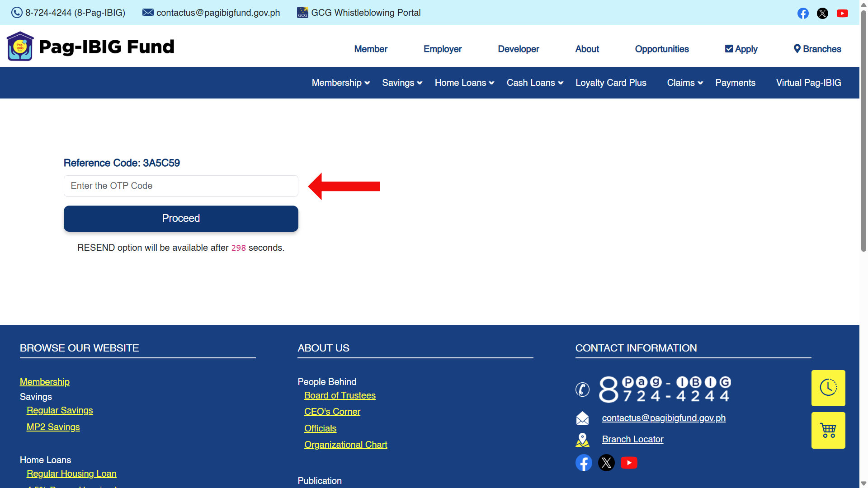Click the Apply checkmark icon
The width and height of the screenshot is (868, 488).
(x=729, y=49)
